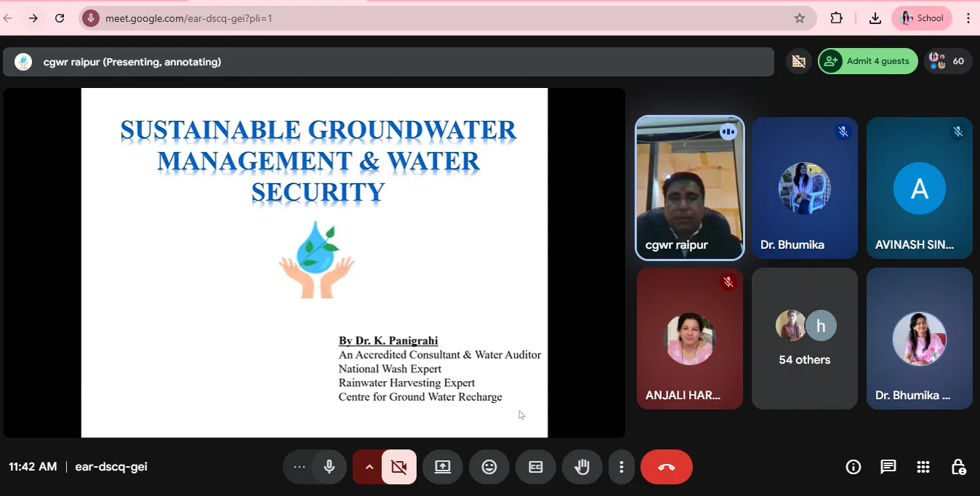
Task: Expand audio settings arrow beside camera button
Action: (369, 467)
